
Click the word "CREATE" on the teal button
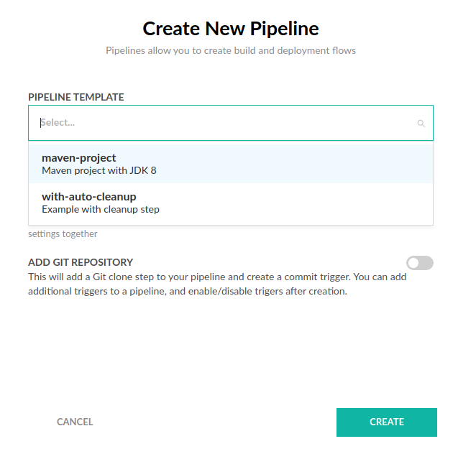[387, 422]
